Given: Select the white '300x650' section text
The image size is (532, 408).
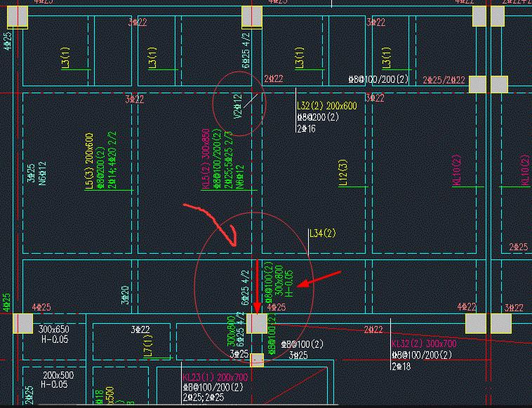Looking at the screenshot, I should (53, 329).
